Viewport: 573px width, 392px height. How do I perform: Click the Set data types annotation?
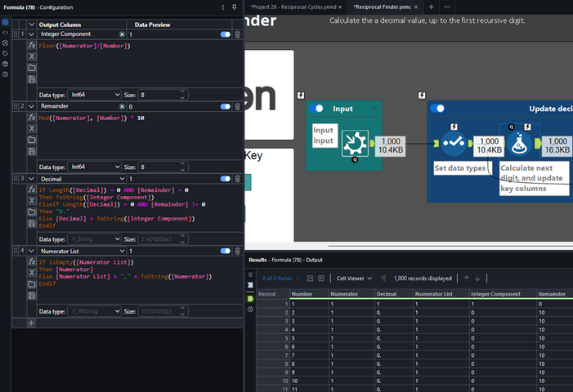coord(460,168)
